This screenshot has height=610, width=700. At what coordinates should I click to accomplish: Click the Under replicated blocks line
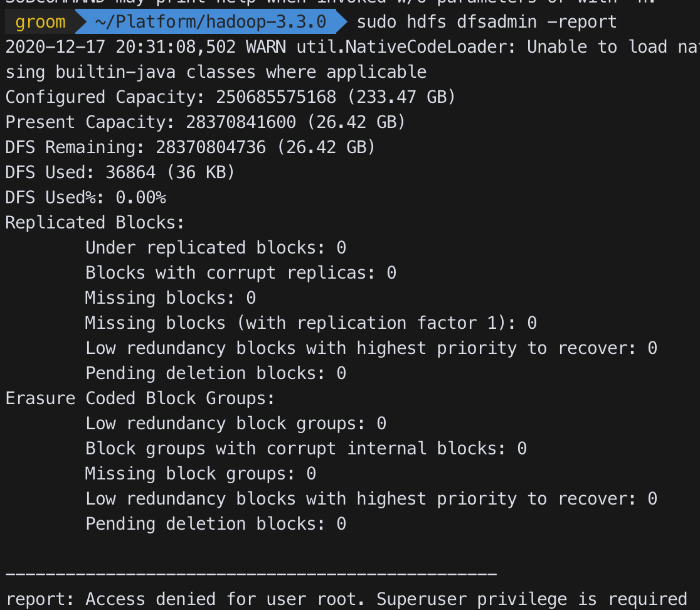click(216, 247)
